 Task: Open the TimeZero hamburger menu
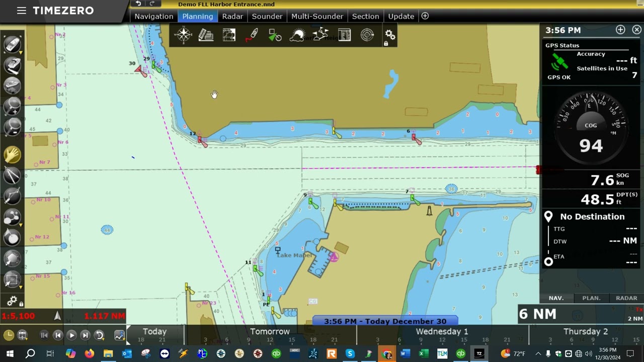click(21, 11)
